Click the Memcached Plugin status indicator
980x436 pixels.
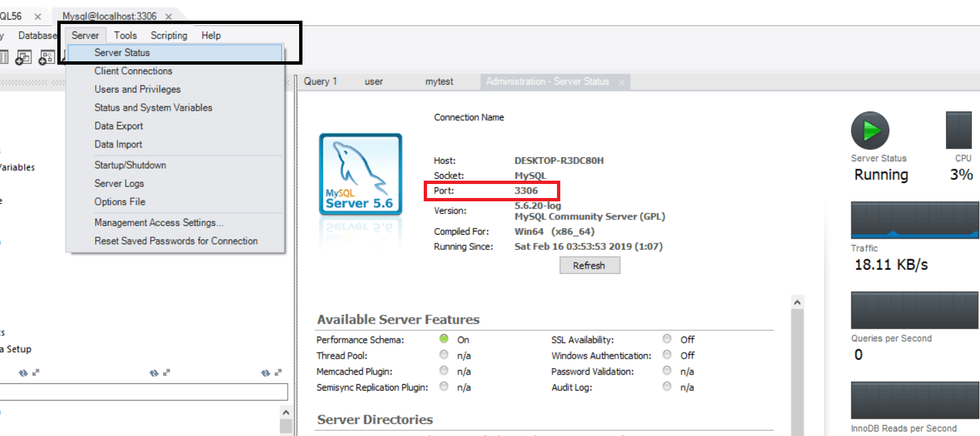[x=444, y=371]
